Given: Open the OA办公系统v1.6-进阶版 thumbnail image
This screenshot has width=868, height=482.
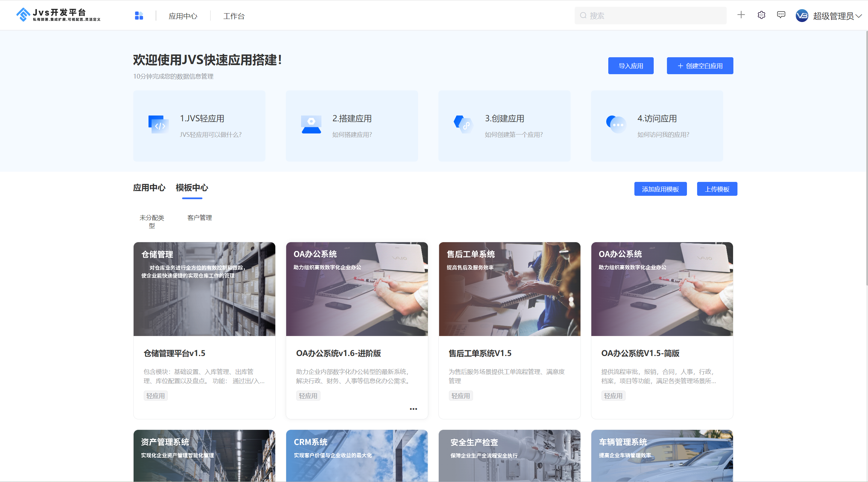Looking at the screenshot, I should [x=357, y=289].
